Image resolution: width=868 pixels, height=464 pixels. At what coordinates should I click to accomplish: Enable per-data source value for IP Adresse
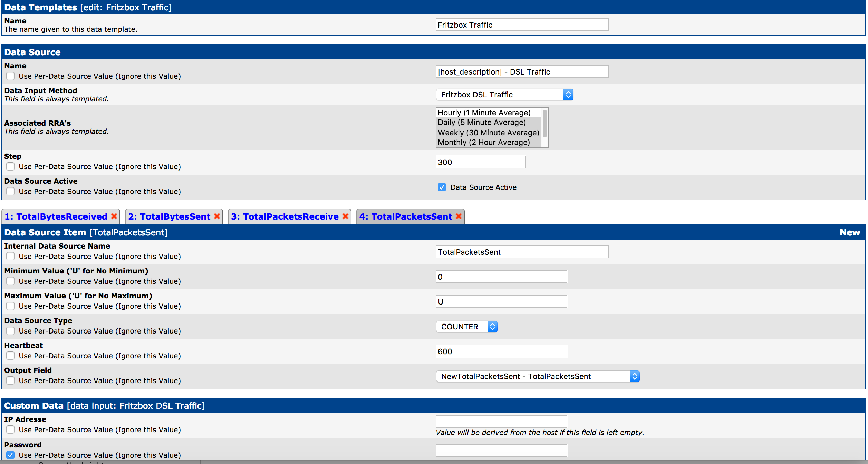click(x=10, y=429)
